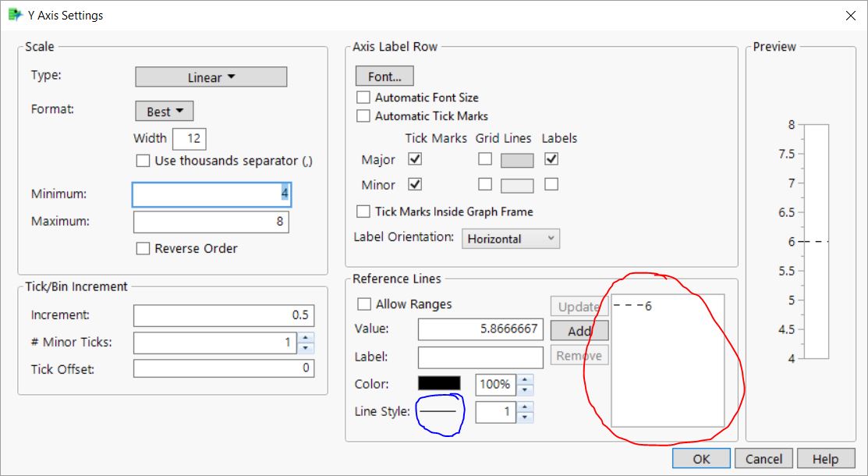Screen dimensions: 868x476
Task: Increase color opacity with up arrow
Action: [x=525, y=379]
